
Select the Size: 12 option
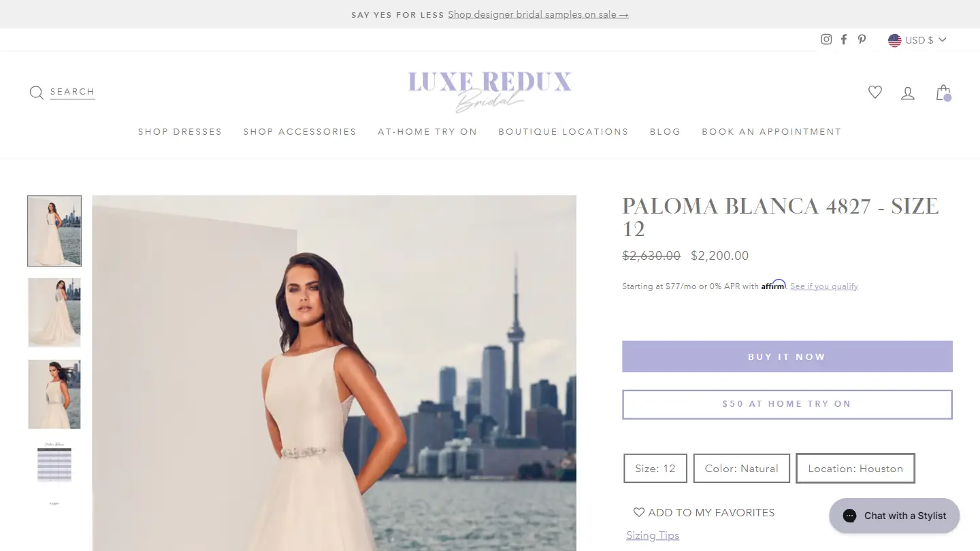(x=655, y=468)
